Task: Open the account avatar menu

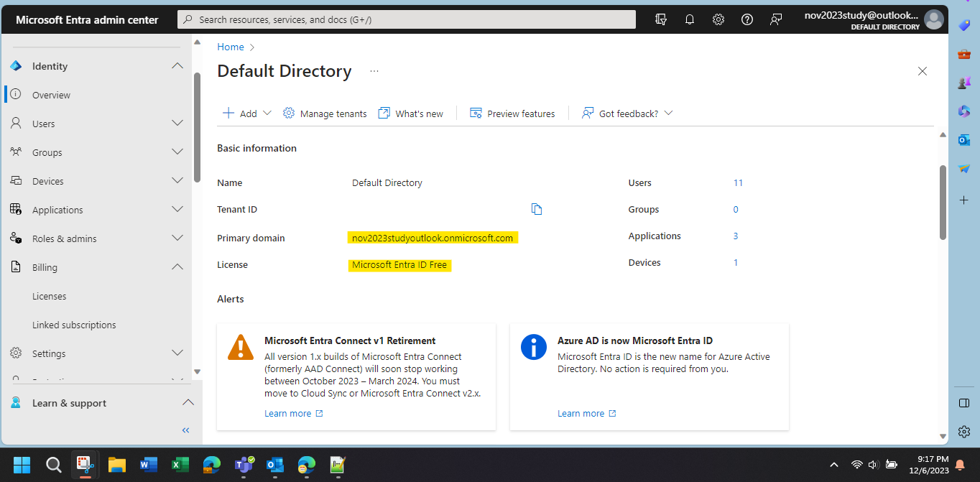Action: 933,19
